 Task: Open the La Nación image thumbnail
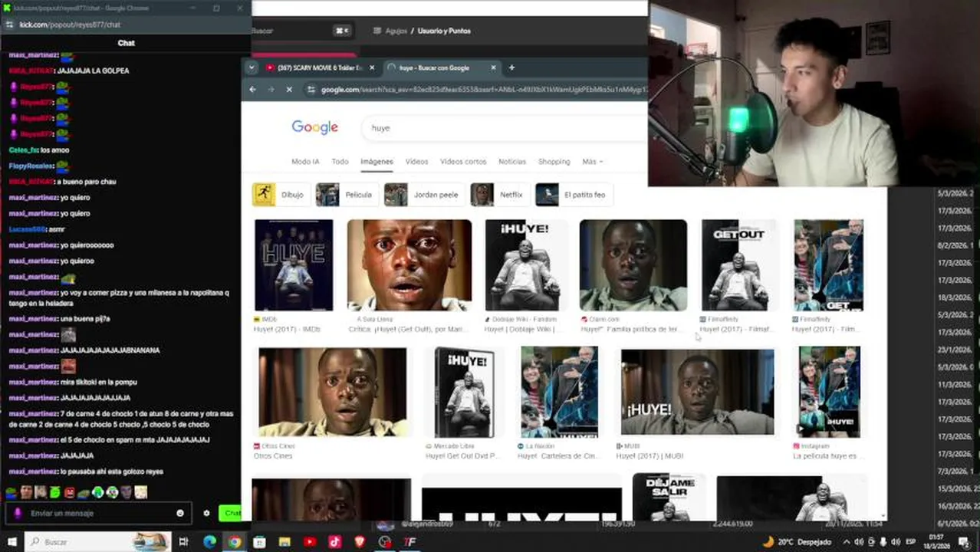pyautogui.click(x=559, y=393)
